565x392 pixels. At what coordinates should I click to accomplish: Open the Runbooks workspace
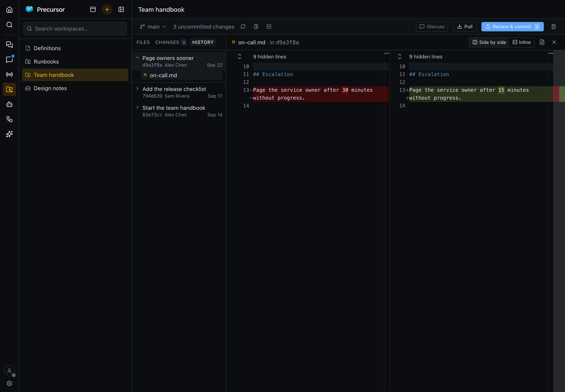click(x=75, y=61)
